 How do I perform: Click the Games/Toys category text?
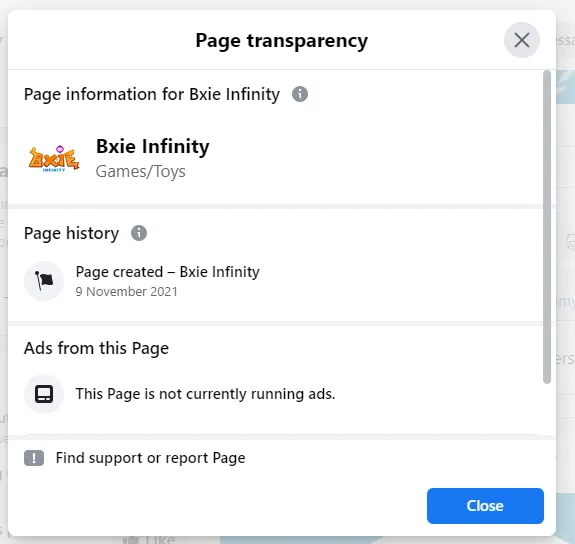click(x=140, y=171)
